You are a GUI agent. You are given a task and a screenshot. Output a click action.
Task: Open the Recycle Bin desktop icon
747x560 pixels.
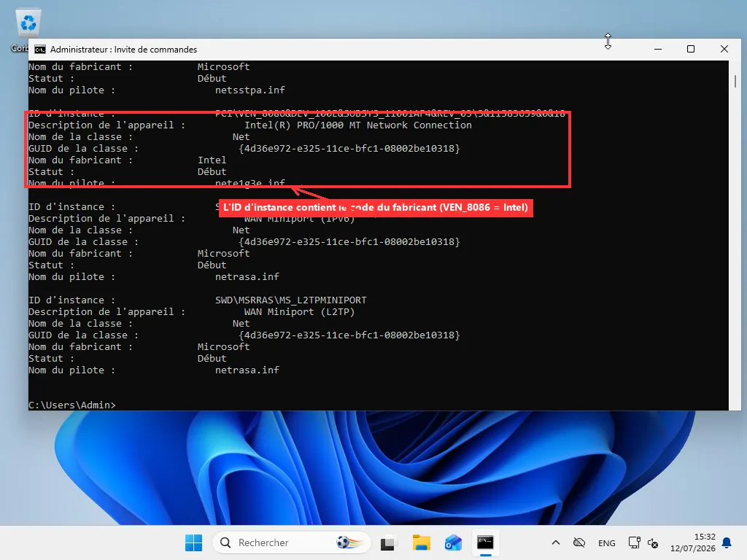(28, 23)
